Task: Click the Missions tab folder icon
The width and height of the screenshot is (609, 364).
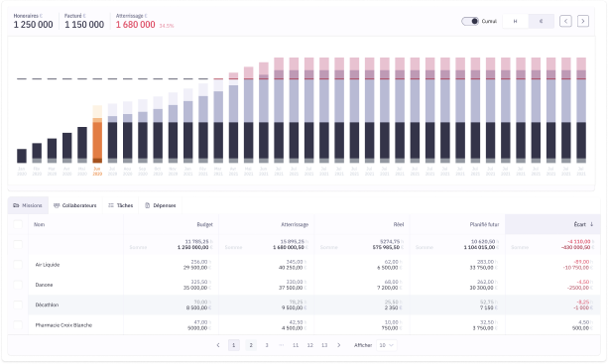Action: click(16, 205)
